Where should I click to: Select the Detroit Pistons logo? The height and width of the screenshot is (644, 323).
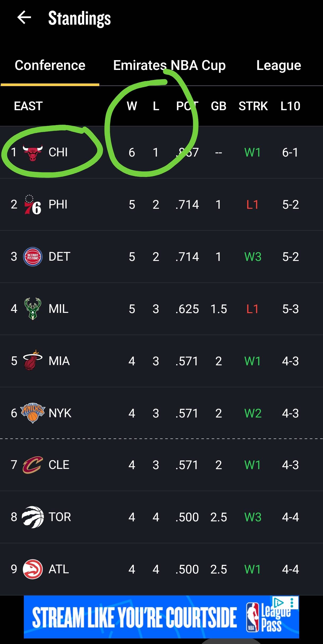[x=33, y=257]
